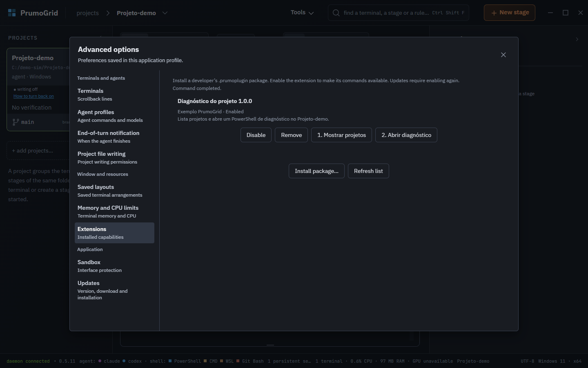The width and height of the screenshot is (588, 368).
Task: Click the CMD square icon in status bar
Action: tap(205, 361)
